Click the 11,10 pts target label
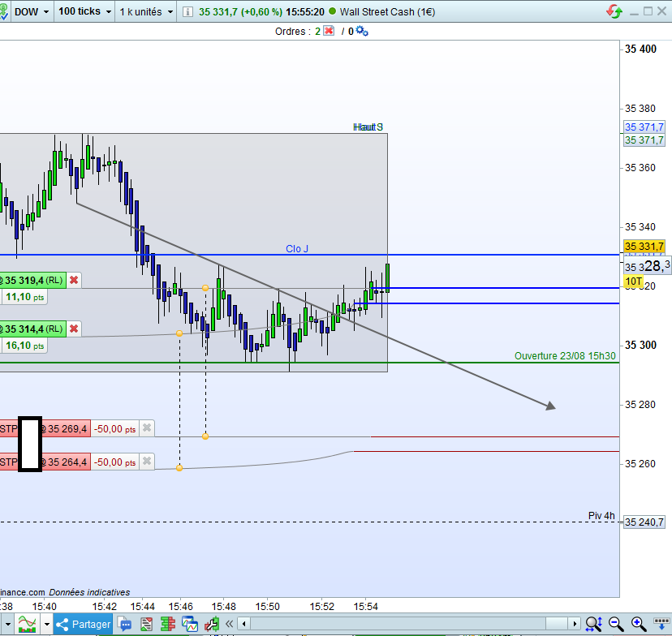Screen dimensions: 672x636 pos(24,297)
